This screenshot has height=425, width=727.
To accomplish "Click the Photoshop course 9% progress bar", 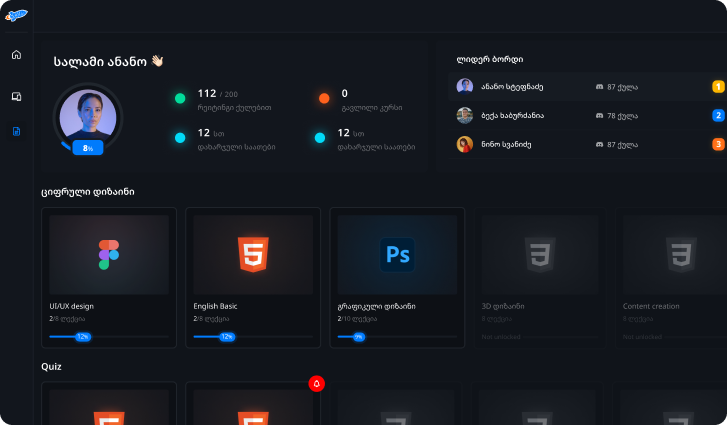I will point(397,337).
